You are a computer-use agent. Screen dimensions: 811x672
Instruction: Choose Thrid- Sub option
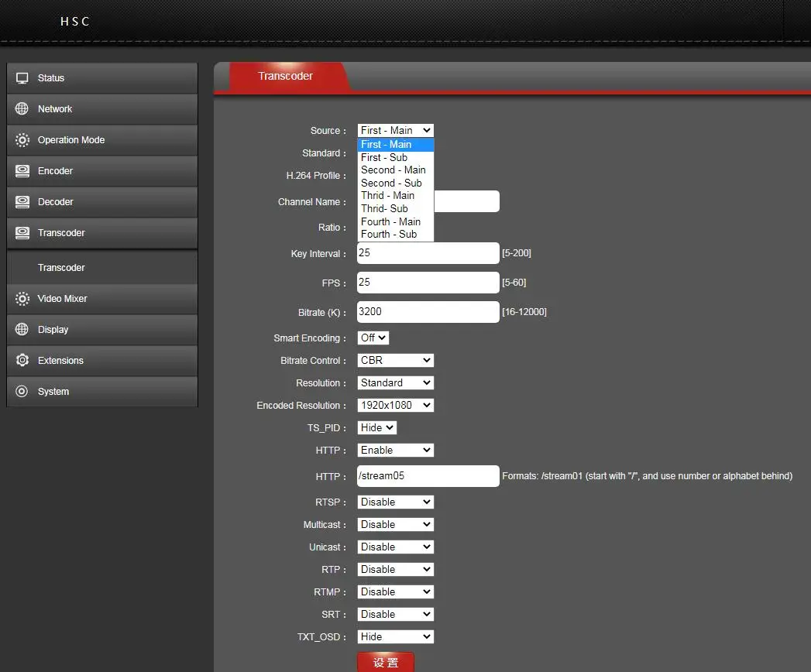click(x=395, y=208)
